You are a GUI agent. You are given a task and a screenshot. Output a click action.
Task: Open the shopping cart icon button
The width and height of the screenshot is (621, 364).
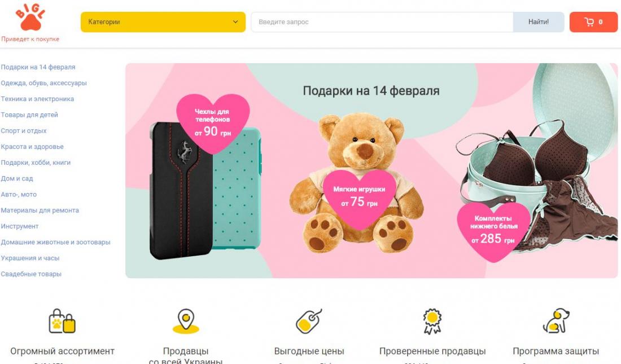pyautogui.click(x=593, y=22)
